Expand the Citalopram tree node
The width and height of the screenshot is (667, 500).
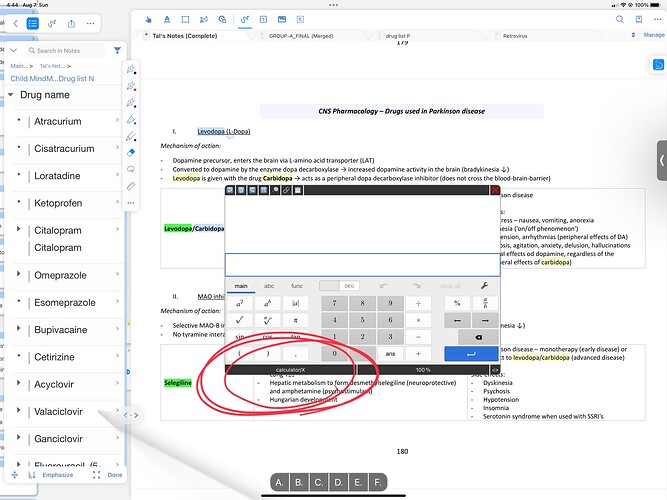click(18, 229)
